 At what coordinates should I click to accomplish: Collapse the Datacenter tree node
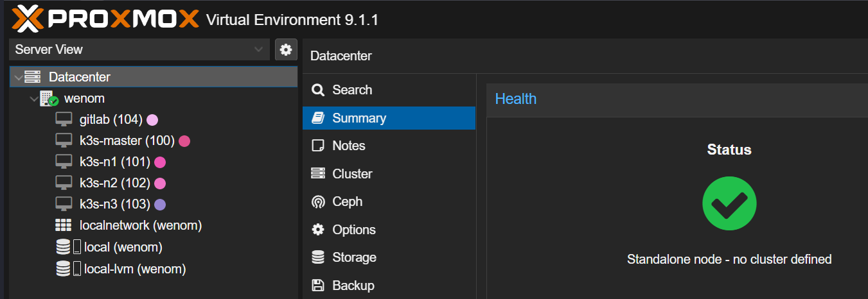pyautogui.click(x=18, y=78)
